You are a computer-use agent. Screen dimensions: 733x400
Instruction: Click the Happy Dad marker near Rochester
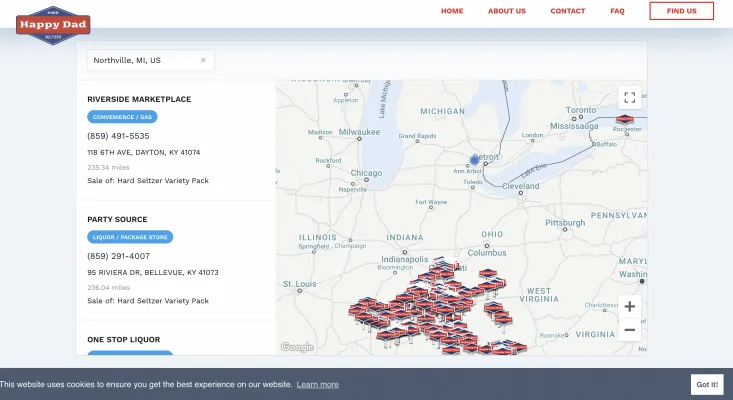click(625, 120)
